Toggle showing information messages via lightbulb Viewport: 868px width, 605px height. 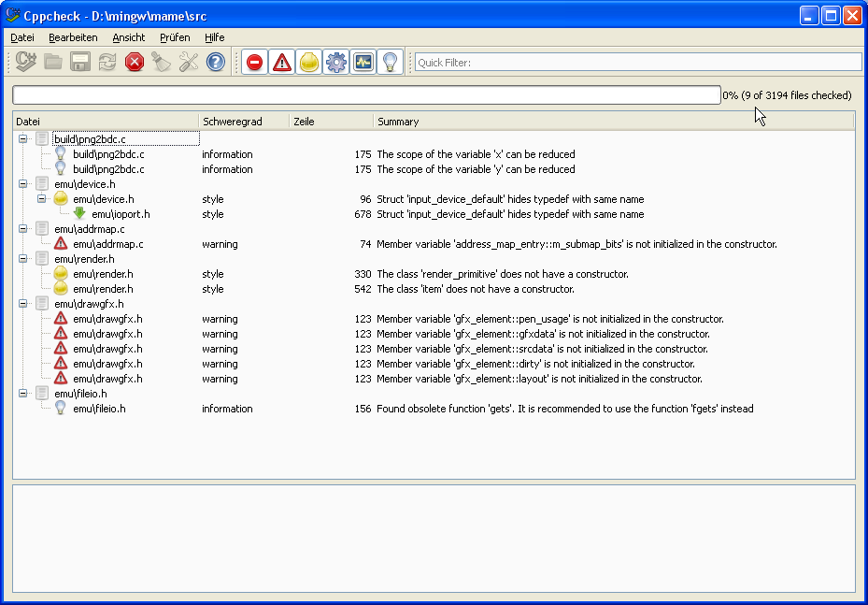(x=390, y=62)
